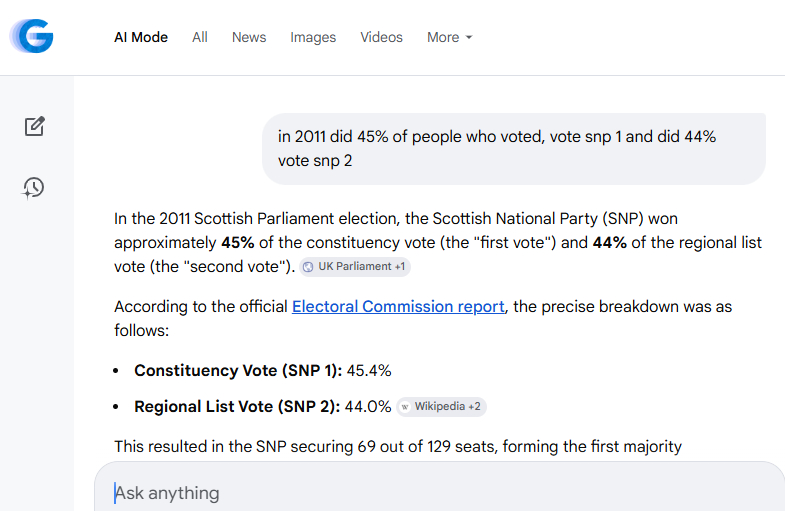Open AI Mode search history
This screenshot has height=511, width=785.
(35, 187)
